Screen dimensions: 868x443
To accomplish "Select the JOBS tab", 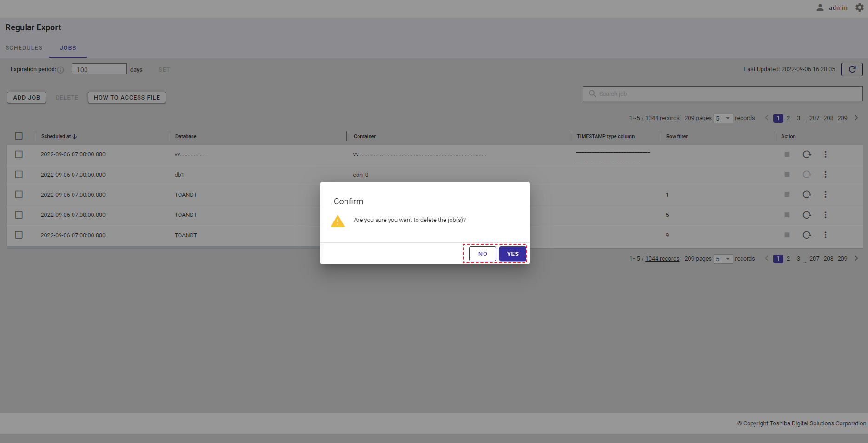I will (x=68, y=48).
